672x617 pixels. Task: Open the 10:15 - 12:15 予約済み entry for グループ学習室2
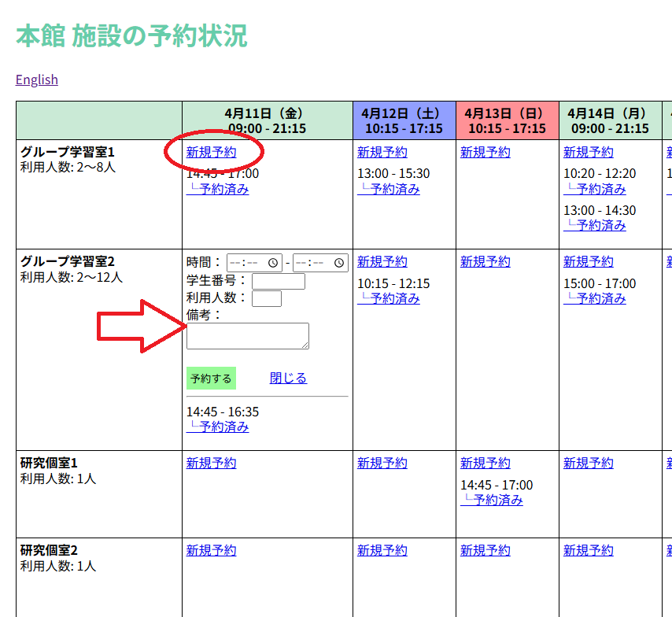pos(389,298)
